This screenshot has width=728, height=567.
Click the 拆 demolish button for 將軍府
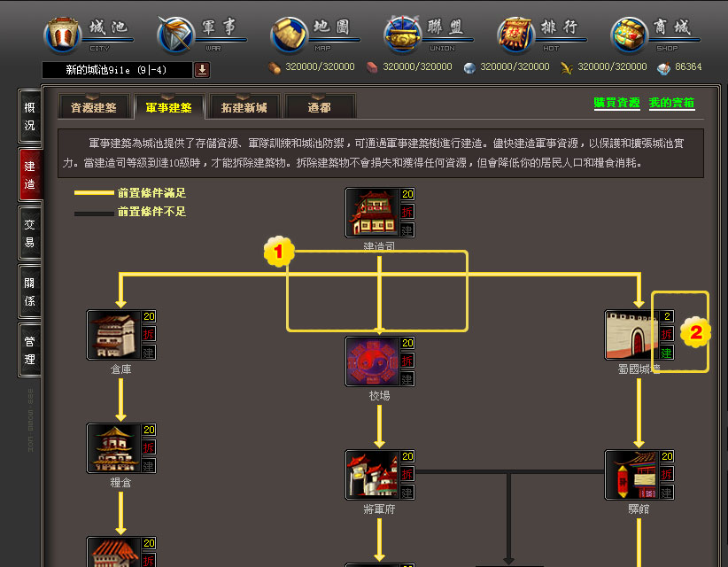[x=407, y=474]
